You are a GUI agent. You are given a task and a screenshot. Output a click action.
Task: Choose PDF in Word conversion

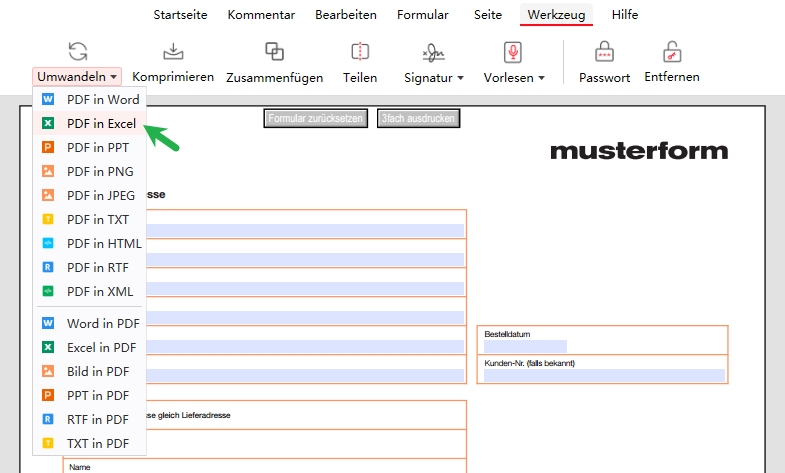coord(90,99)
